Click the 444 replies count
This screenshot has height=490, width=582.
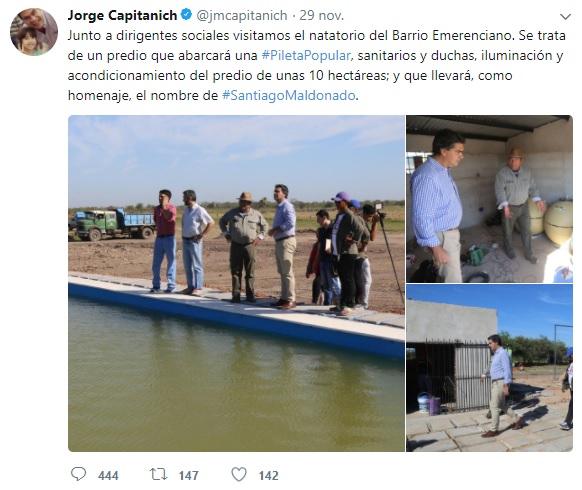pyautogui.click(x=108, y=476)
